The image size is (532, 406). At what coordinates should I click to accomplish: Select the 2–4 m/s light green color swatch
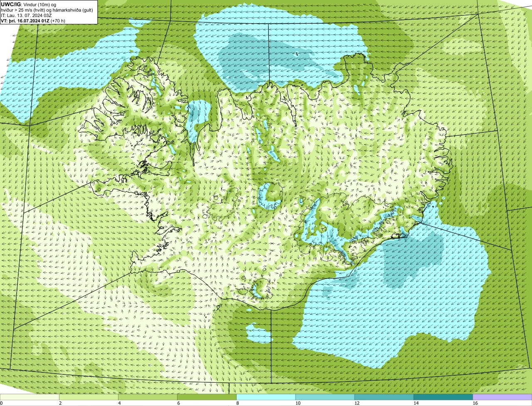[x=89, y=397]
